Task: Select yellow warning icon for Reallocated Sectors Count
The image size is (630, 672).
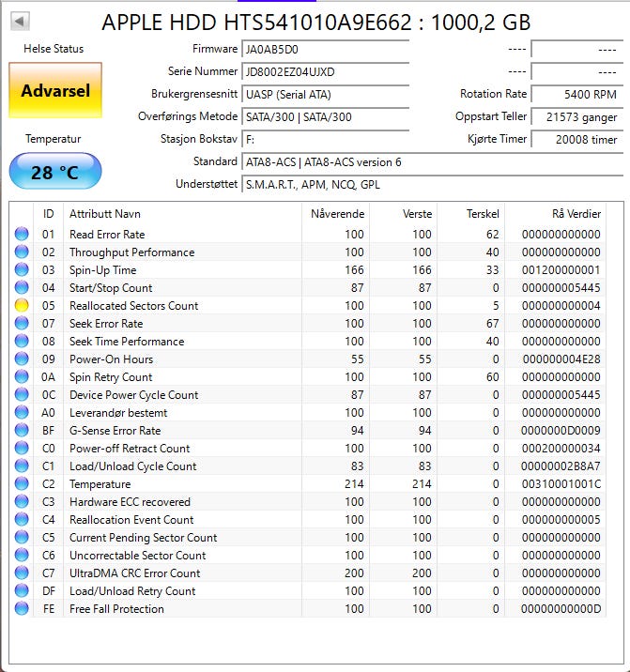Action: tap(22, 305)
